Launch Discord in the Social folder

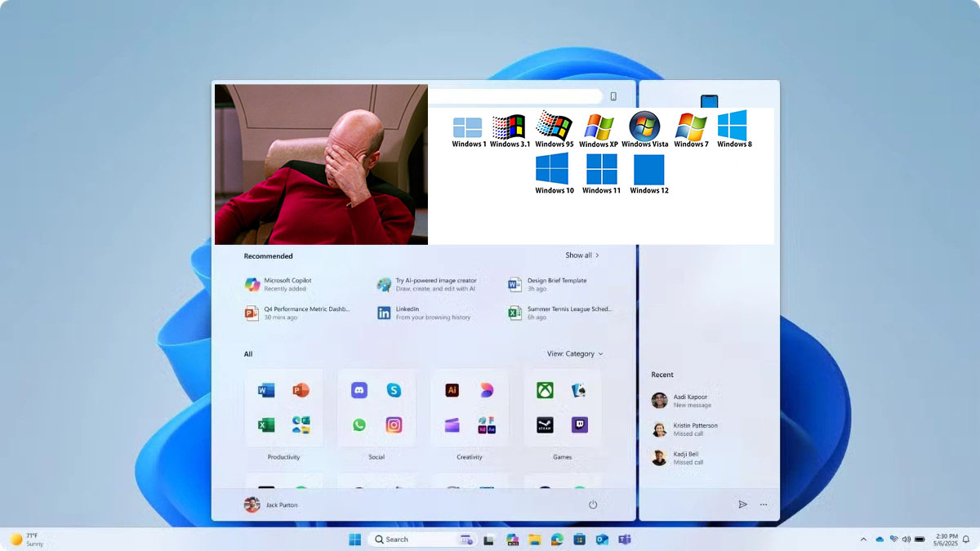pyautogui.click(x=359, y=391)
